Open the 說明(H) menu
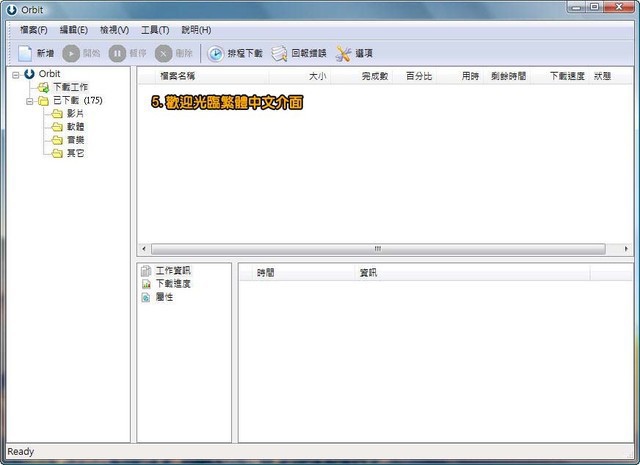Viewport: 640px width, 465px height. coord(196,30)
